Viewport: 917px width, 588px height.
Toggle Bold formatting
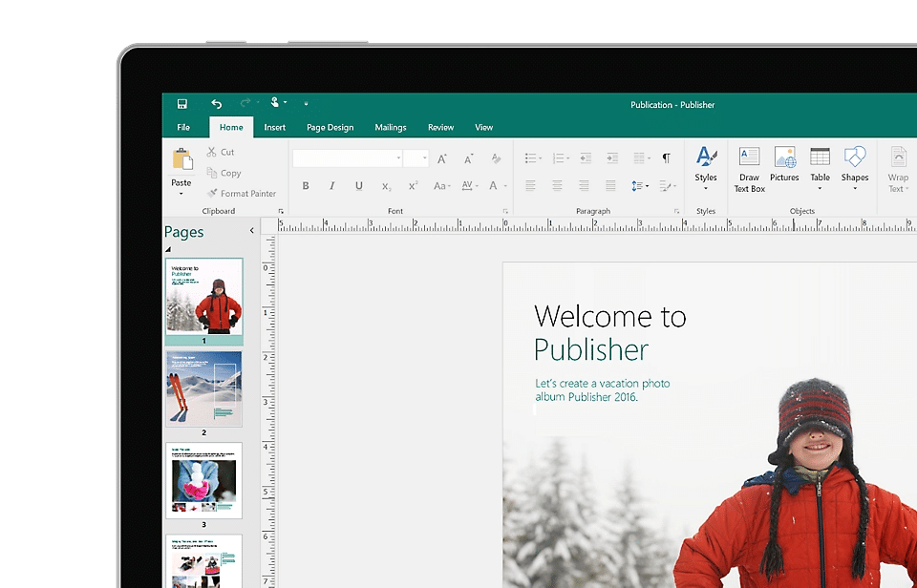(x=306, y=186)
